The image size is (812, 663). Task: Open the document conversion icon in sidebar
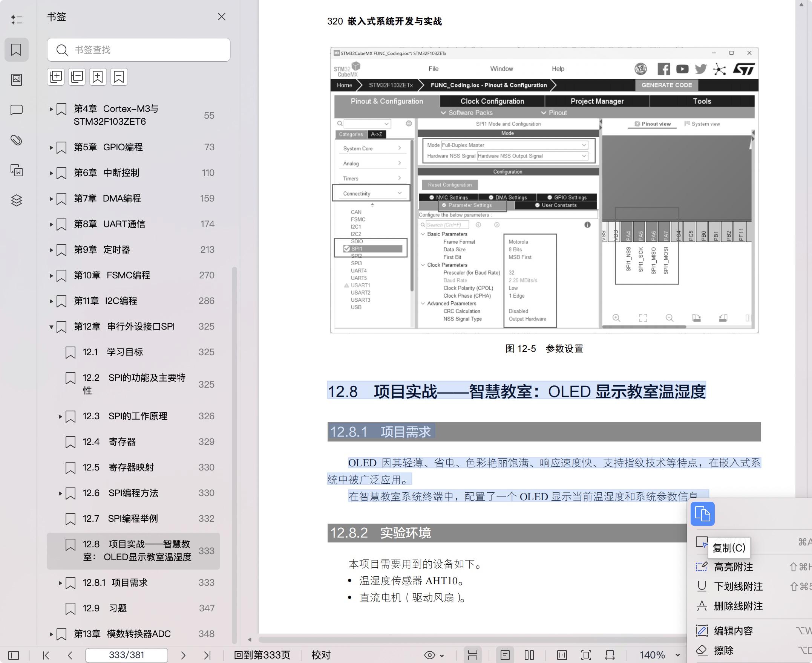pos(17,170)
